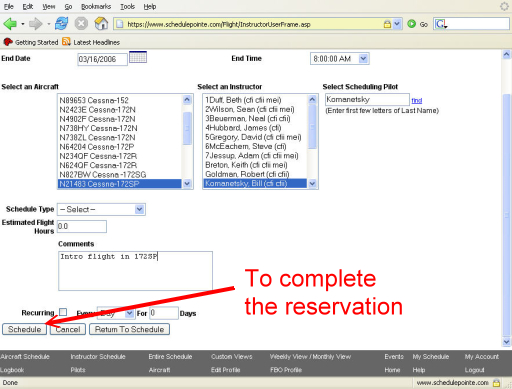Click the aircraft list scrollbar down arrow

pos(187,183)
